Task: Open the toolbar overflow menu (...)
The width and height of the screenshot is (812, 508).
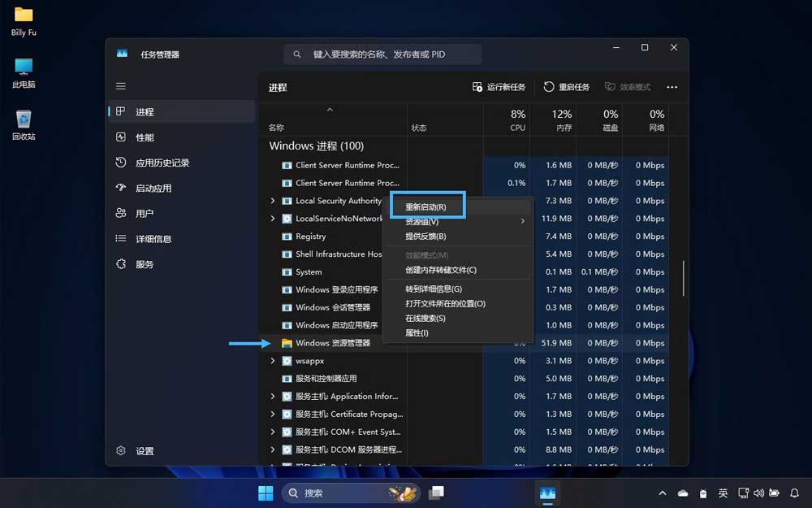Action: tap(672, 87)
